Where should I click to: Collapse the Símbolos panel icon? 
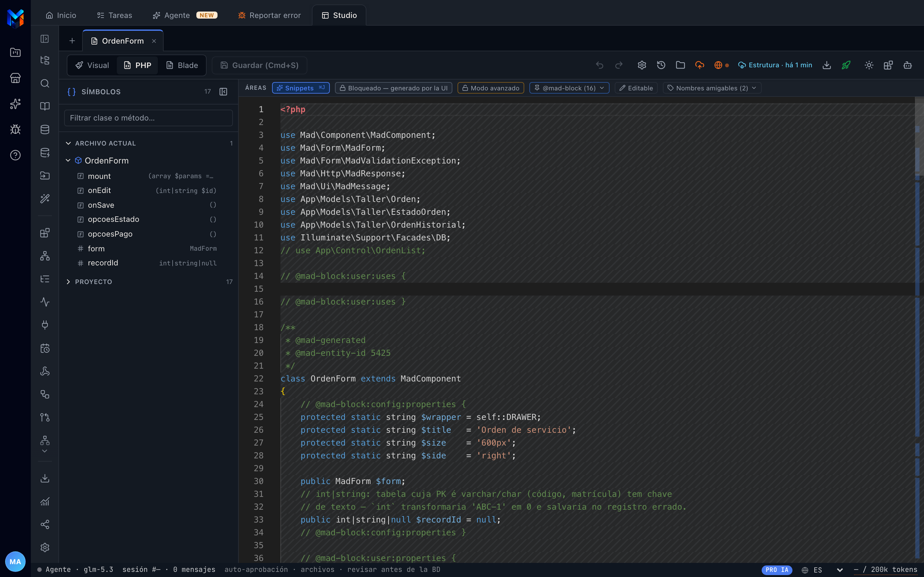coord(223,92)
